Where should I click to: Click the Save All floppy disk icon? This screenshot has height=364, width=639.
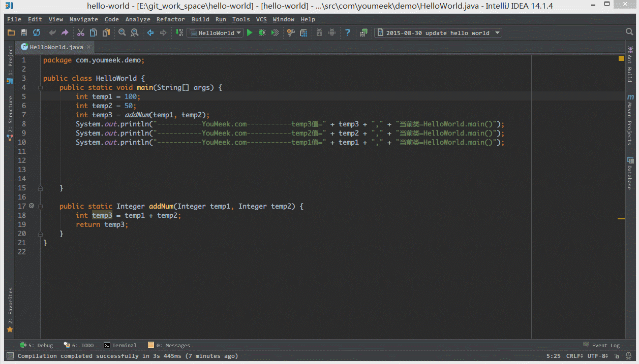(x=24, y=33)
